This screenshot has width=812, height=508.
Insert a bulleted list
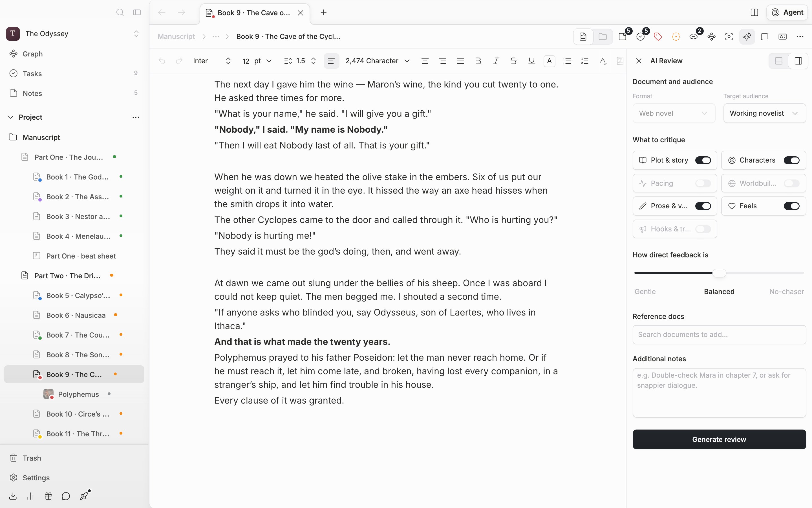[x=567, y=61]
